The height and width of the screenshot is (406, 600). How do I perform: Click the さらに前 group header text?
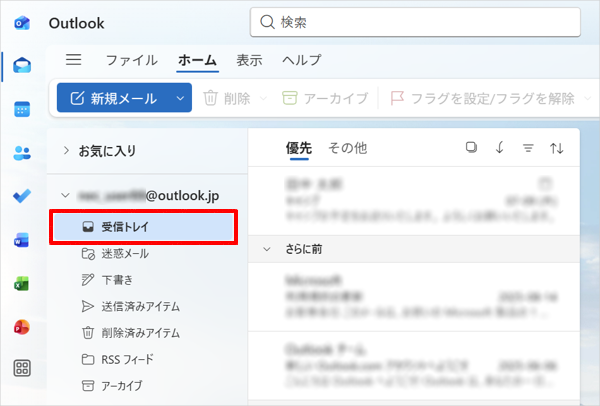(303, 249)
